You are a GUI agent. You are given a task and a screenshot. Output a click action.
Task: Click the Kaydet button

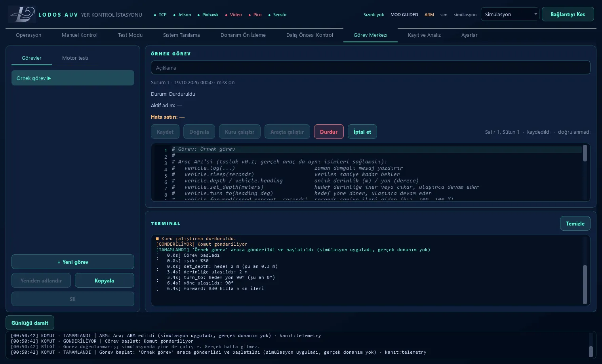(x=165, y=132)
